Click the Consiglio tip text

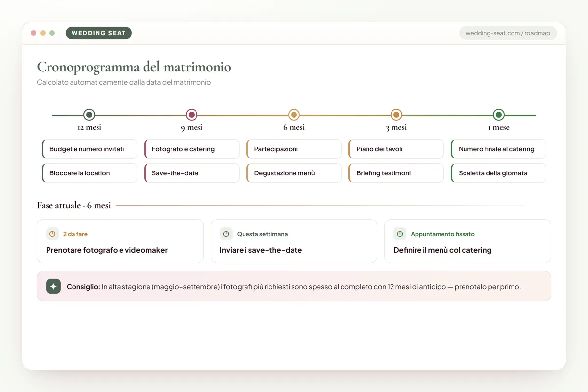294,287
